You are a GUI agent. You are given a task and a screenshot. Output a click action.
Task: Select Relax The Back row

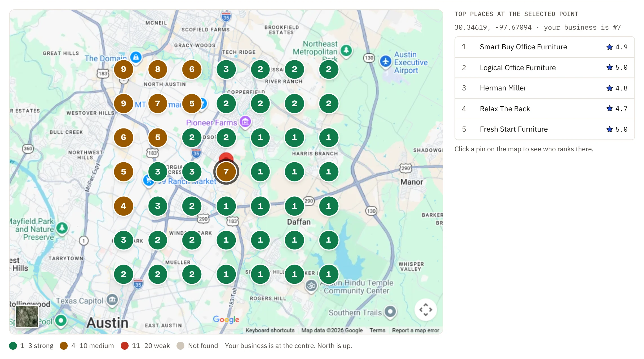(x=544, y=109)
